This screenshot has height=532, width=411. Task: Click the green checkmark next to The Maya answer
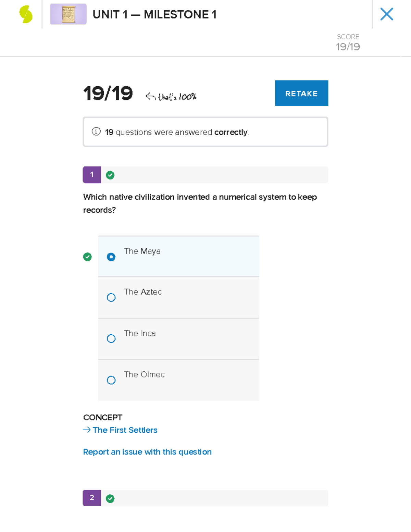click(87, 257)
